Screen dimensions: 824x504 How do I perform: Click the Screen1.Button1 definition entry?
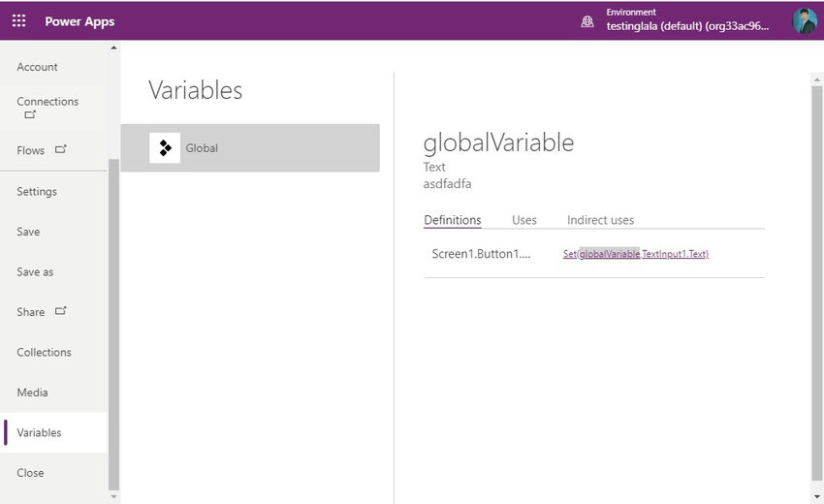[x=481, y=254]
